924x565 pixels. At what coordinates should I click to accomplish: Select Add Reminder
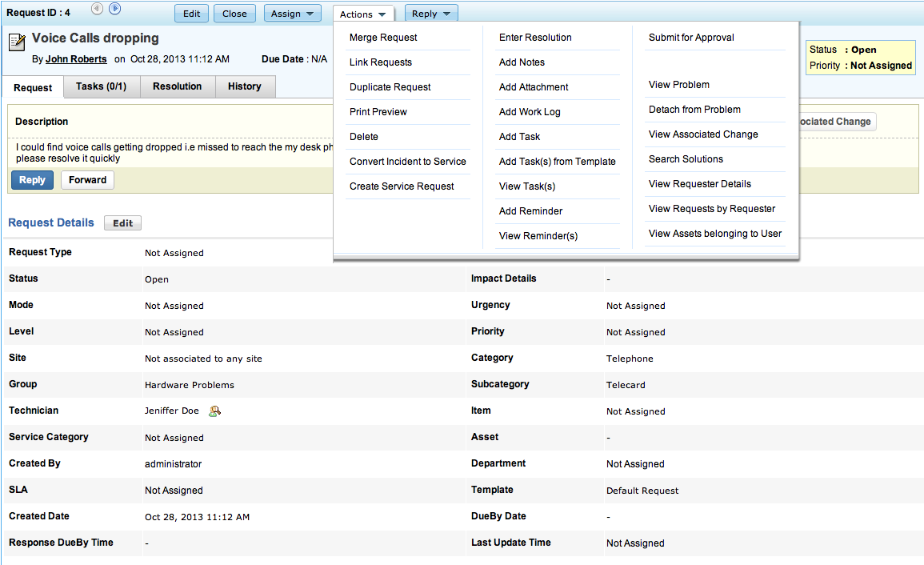coord(530,210)
